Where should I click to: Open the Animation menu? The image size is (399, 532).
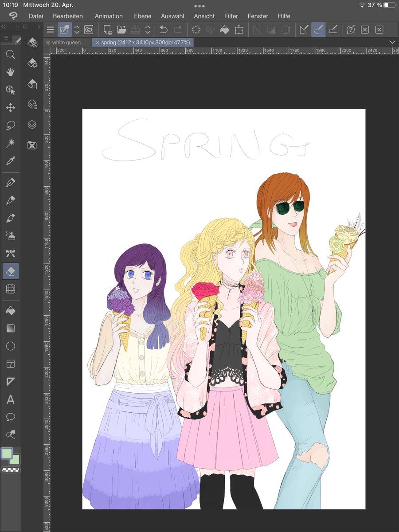coord(109,16)
